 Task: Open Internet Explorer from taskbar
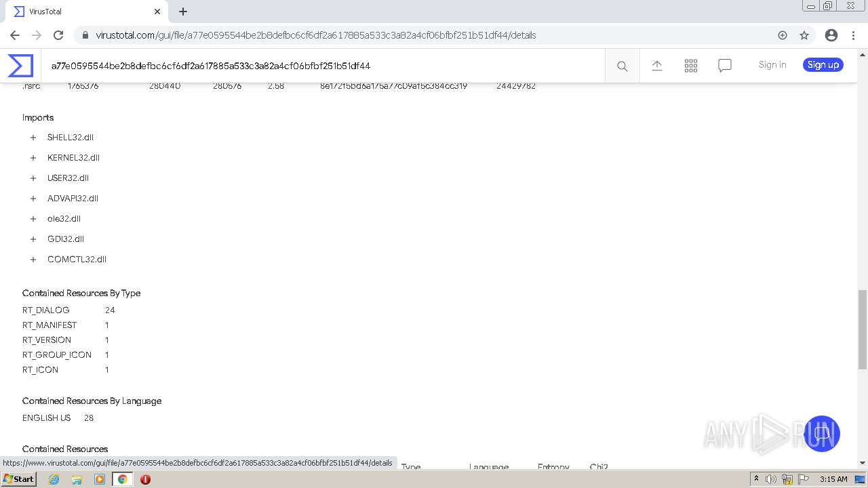click(x=54, y=479)
